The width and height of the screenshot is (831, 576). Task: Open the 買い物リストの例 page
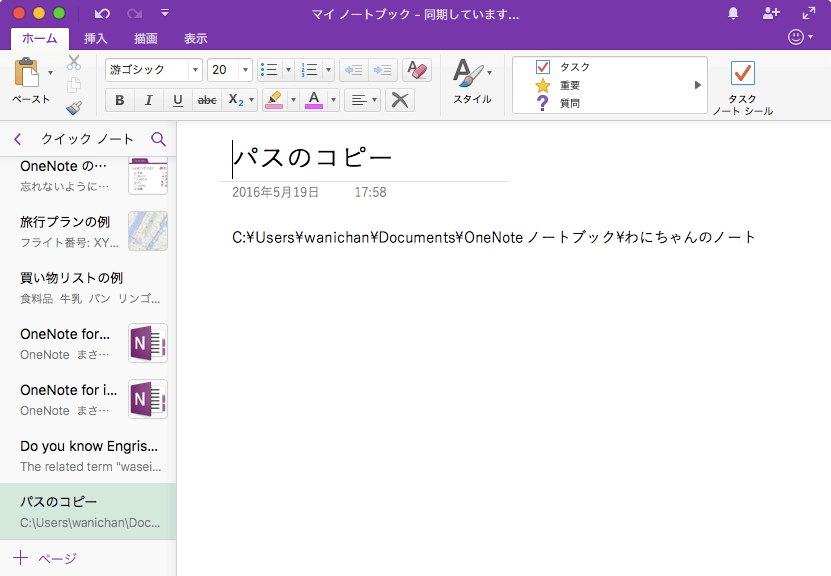(88, 288)
